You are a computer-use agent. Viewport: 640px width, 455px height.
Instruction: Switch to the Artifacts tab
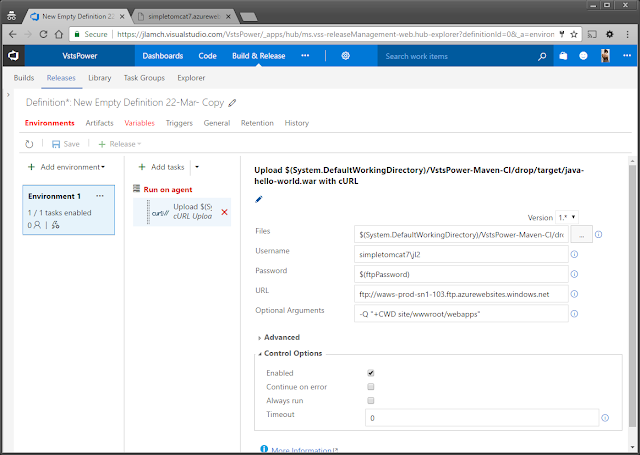[99, 123]
